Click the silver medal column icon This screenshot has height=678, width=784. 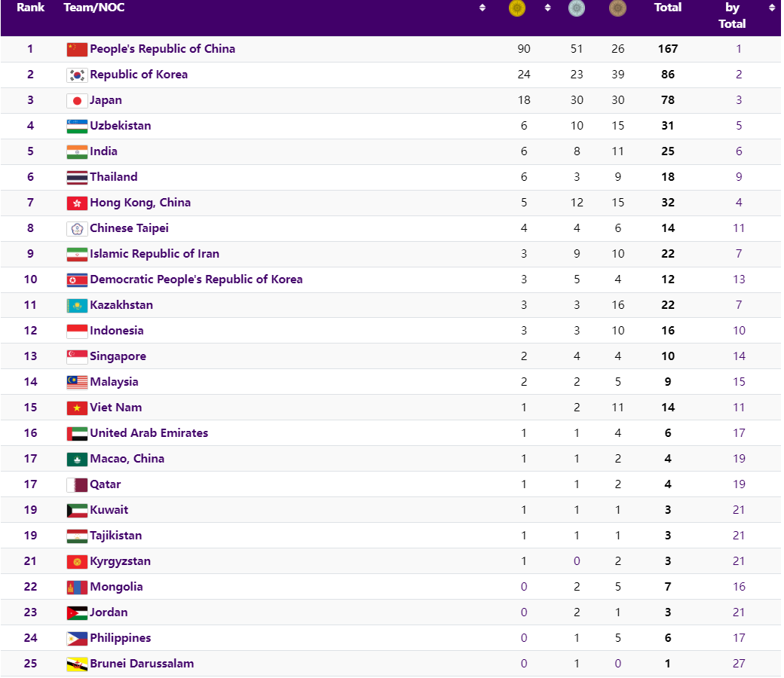pos(576,8)
